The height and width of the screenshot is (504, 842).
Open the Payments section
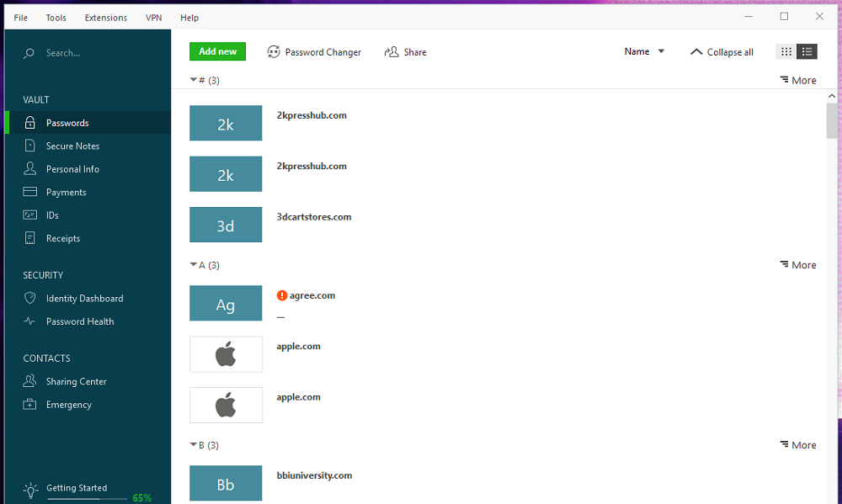66,192
